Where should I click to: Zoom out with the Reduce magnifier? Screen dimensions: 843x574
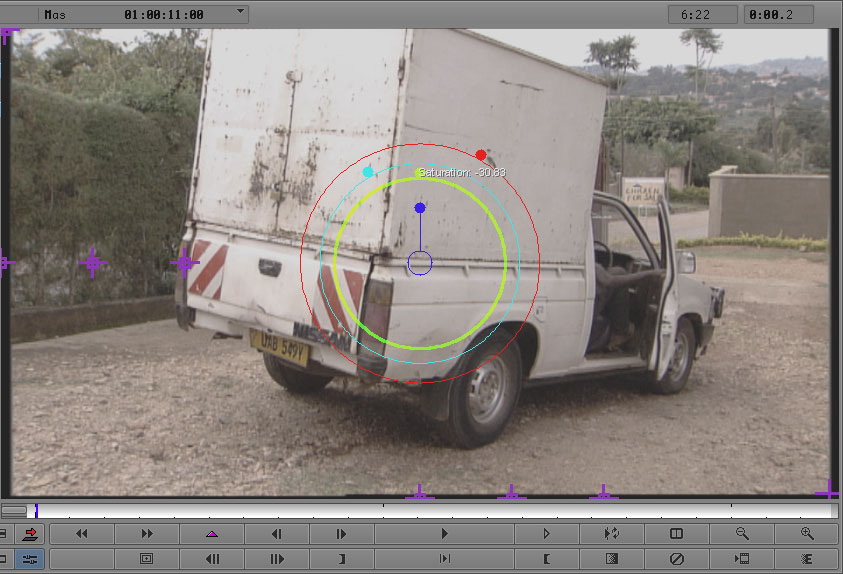(x=742, y=534)
